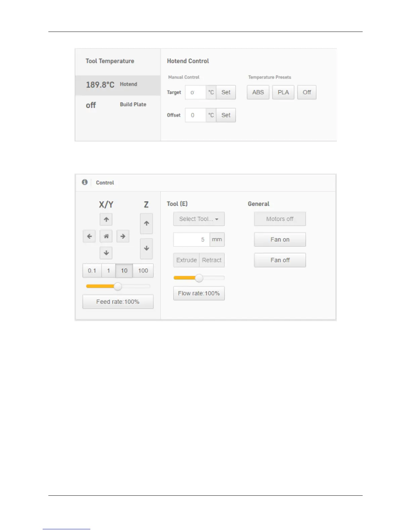Viewport: 411px width, 532px height.
Task: Click the Flow rate:100% button
Action: pos(199,293)
